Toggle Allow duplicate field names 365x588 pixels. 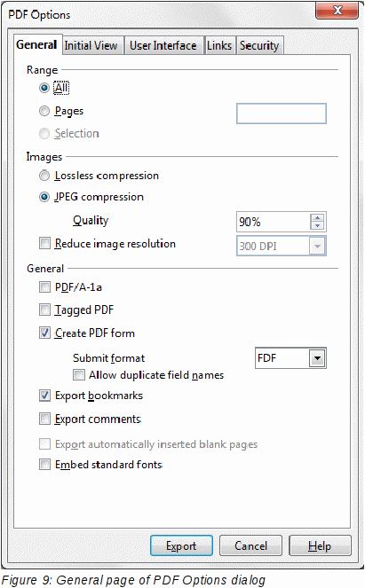(x=79, y=375)
